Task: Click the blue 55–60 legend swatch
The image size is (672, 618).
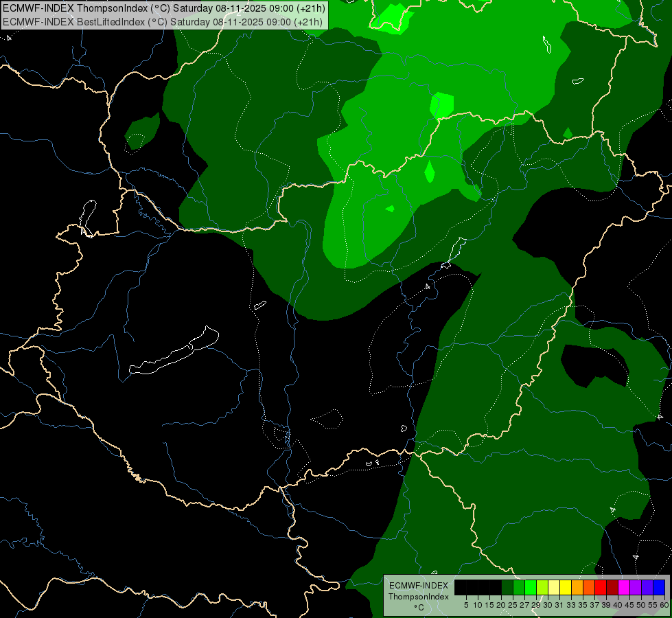Action: 659,587
